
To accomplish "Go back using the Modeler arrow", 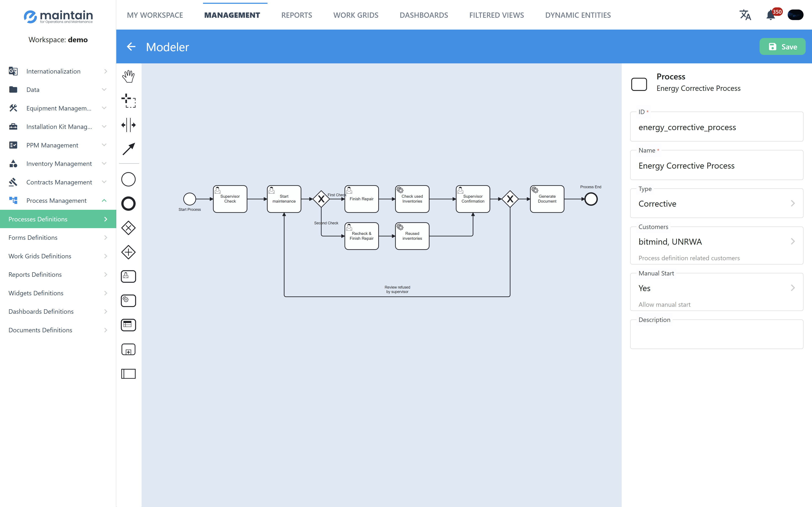I will coord(131,47).
